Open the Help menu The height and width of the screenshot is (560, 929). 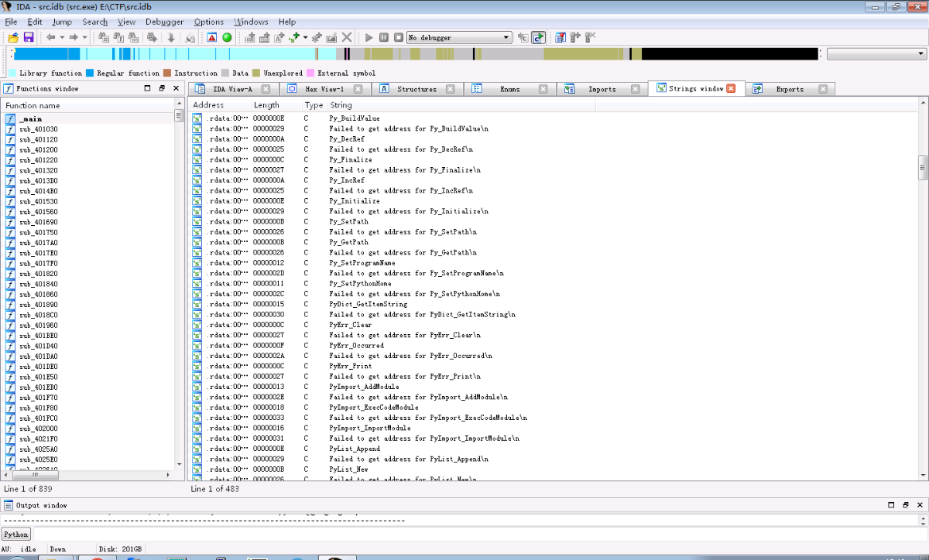point(287,22)
